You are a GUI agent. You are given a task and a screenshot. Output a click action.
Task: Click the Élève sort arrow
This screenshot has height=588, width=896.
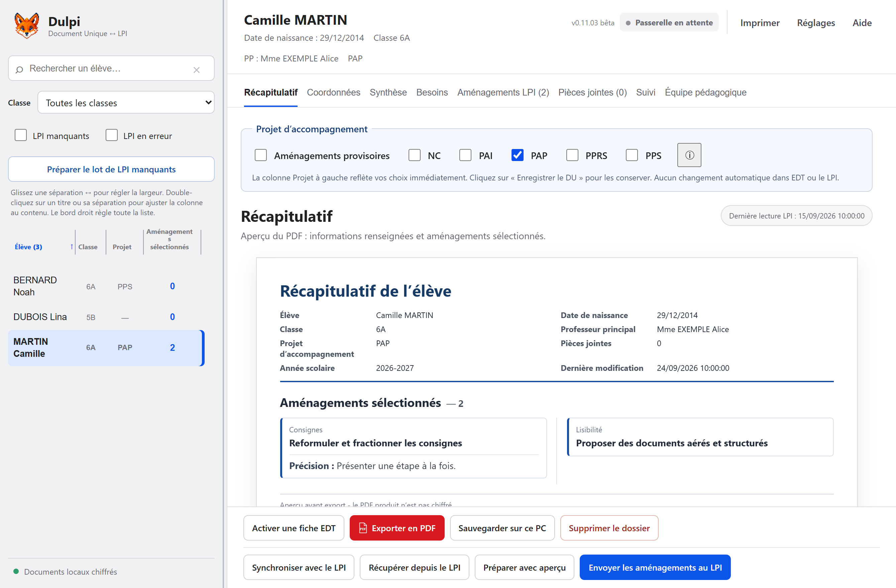click(x=72, y=247)
